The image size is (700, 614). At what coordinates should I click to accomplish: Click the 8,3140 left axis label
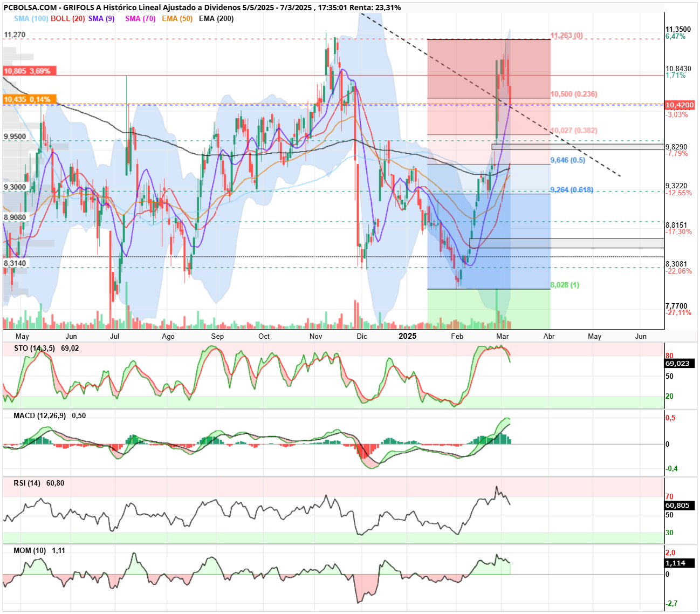[x=15, y=263]
